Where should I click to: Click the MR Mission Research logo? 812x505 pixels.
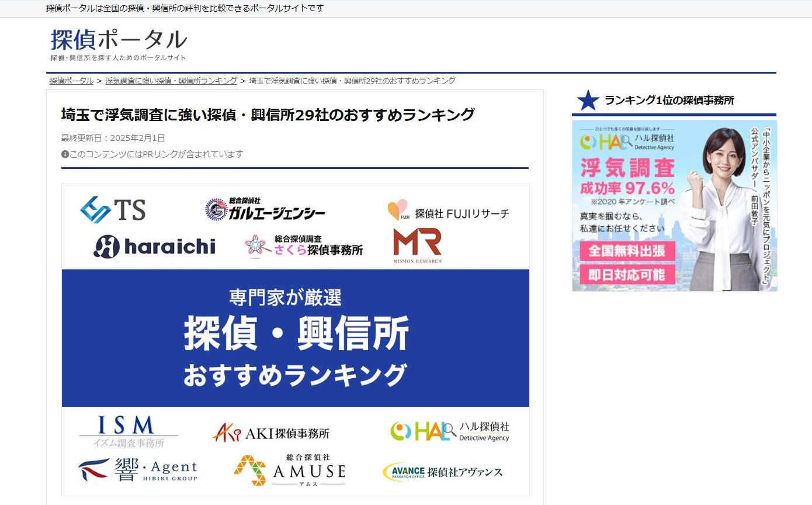417,245
